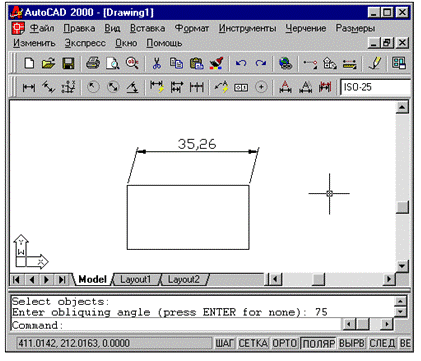The height and width of the screenshot is (361, 421).
Task: Toggle ВЫРВ object snap
Action: coord(352,343)
